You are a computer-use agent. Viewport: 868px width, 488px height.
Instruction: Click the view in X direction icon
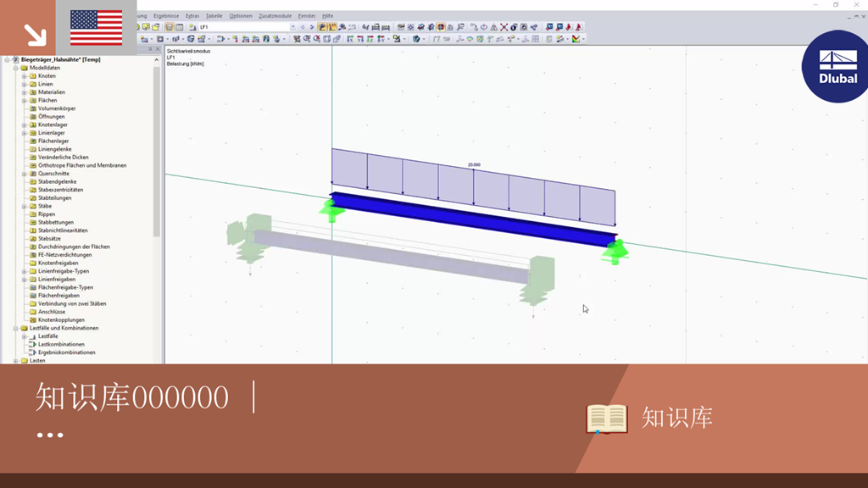tap(350, 39)
